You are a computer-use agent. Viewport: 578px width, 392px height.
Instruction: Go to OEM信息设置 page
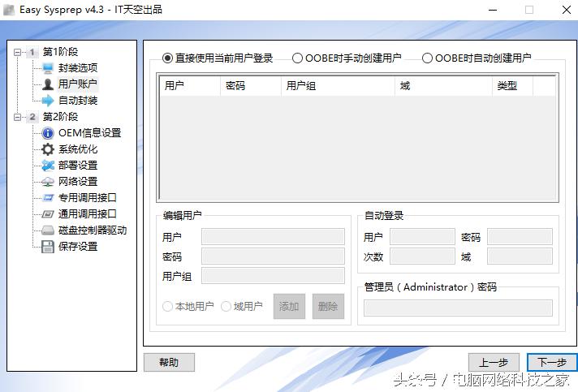[x=89, y=133]
